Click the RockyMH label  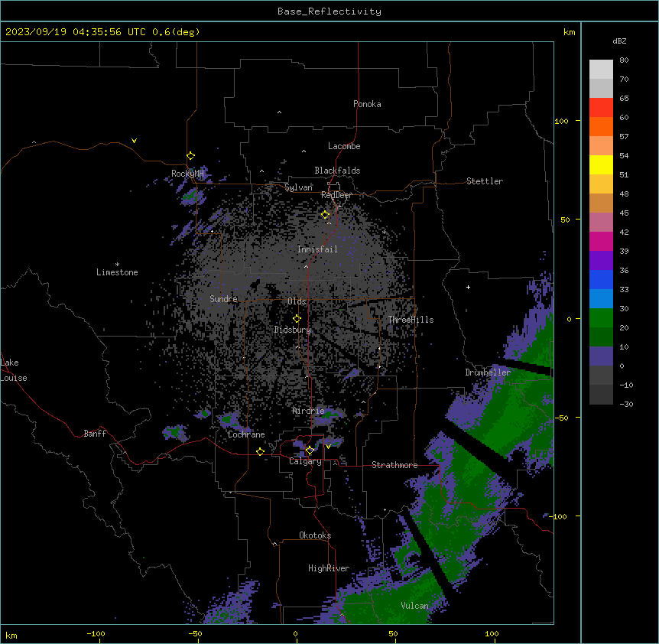click(x=187, y=174)
